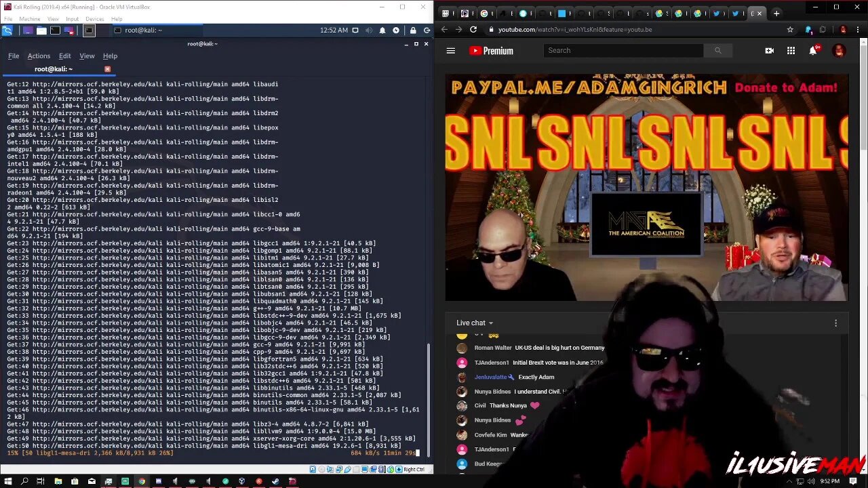Screen dimensions: 868x488
Task: Open terminal View menu
Action: click(x=87, y=56)
